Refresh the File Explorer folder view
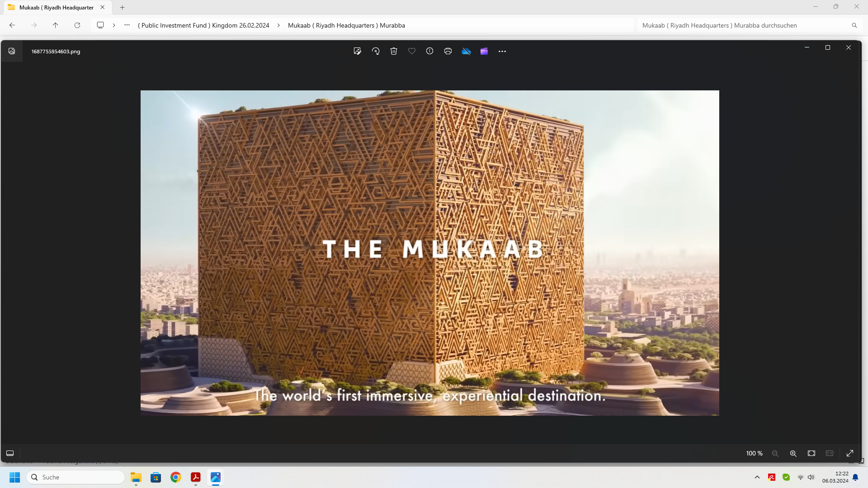Viewport: 868px width, 488px height. (x=77, y=25)
